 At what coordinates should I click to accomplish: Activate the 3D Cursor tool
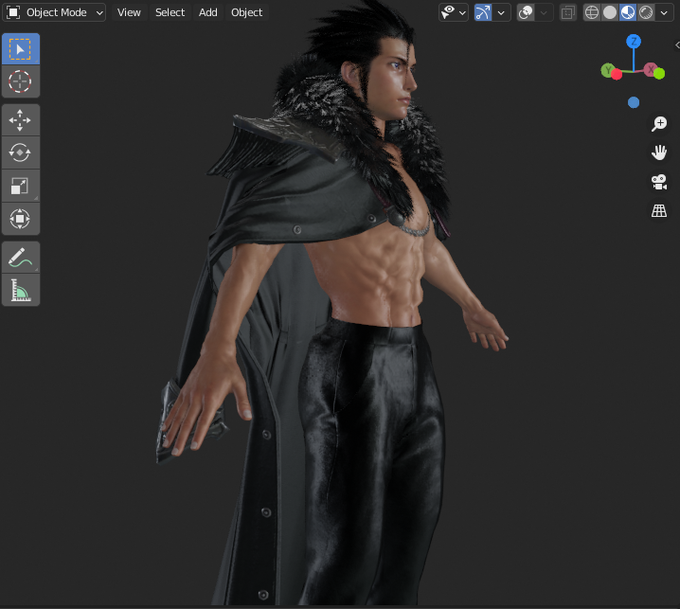(20, 82)
